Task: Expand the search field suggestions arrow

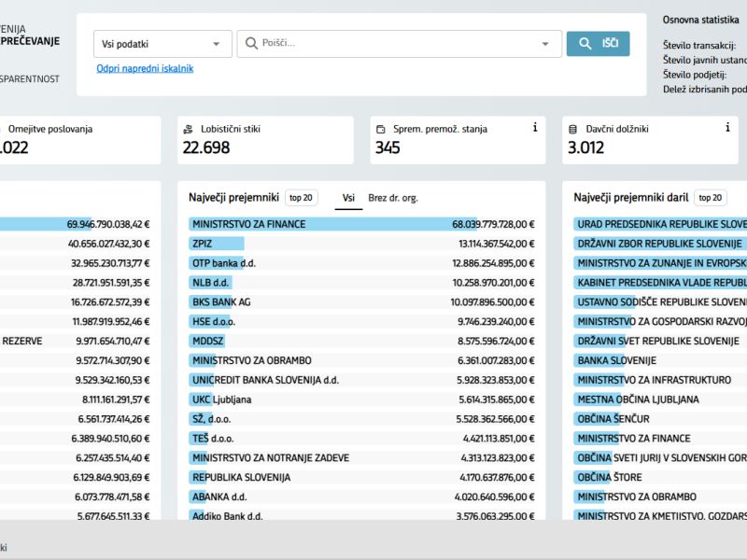Action: coord(545,44)
